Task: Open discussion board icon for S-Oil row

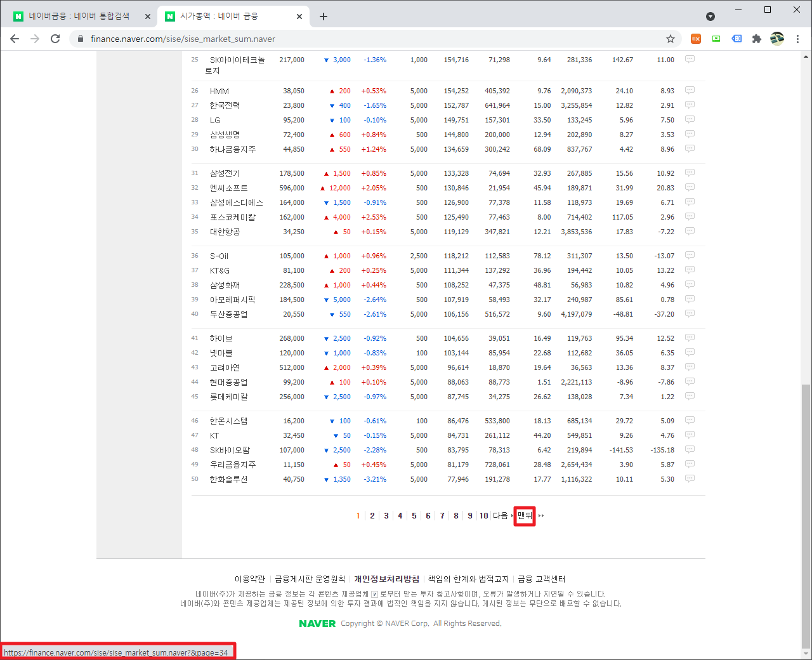Action: [690, 255]
